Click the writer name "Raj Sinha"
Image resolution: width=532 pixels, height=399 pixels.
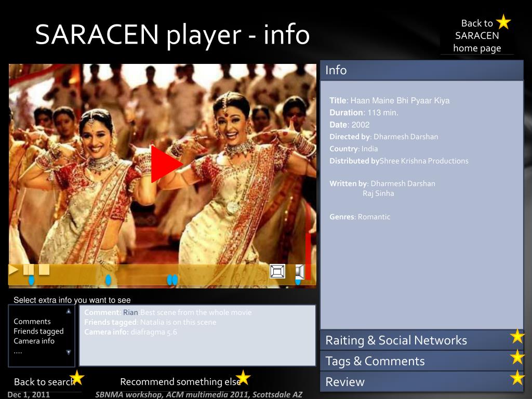pos(378,193)
